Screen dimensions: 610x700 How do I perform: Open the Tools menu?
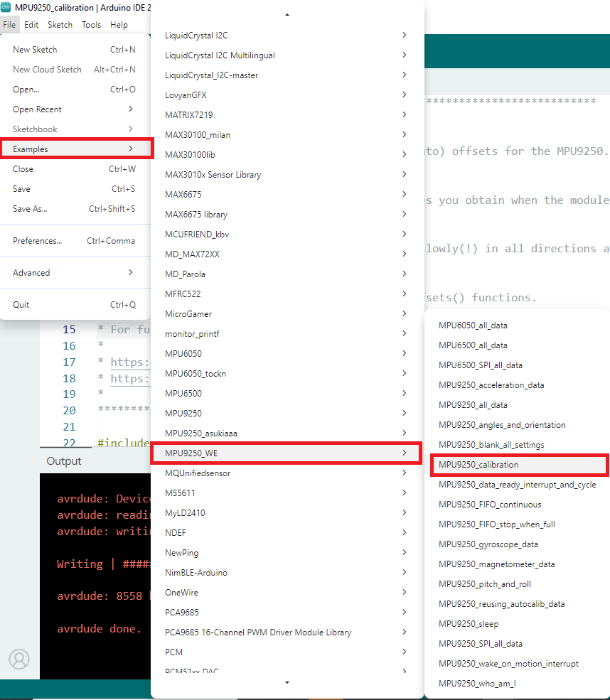coord(91,24)
